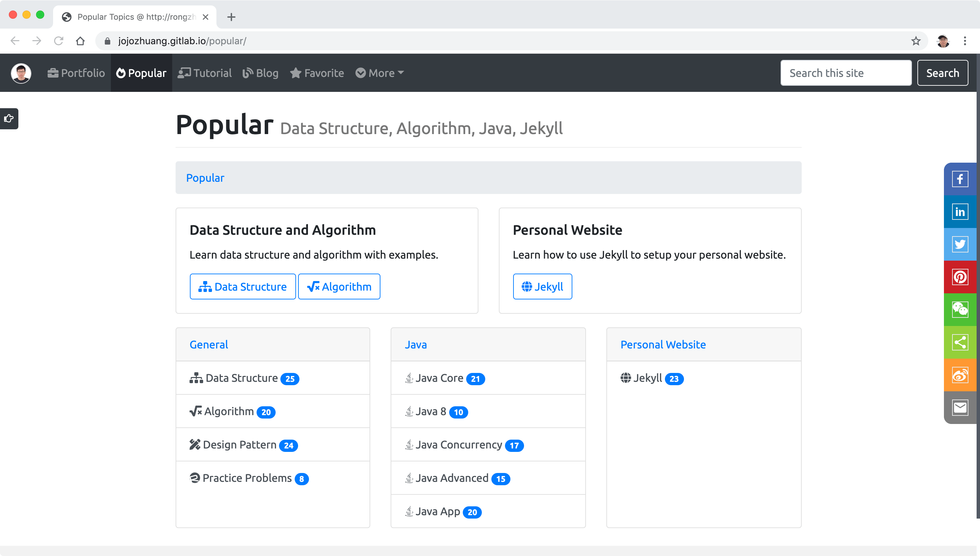980x556 pixels.
Task: Pin page with Pinterest icon
Action: pyautogui.click(x=960, y=277)
